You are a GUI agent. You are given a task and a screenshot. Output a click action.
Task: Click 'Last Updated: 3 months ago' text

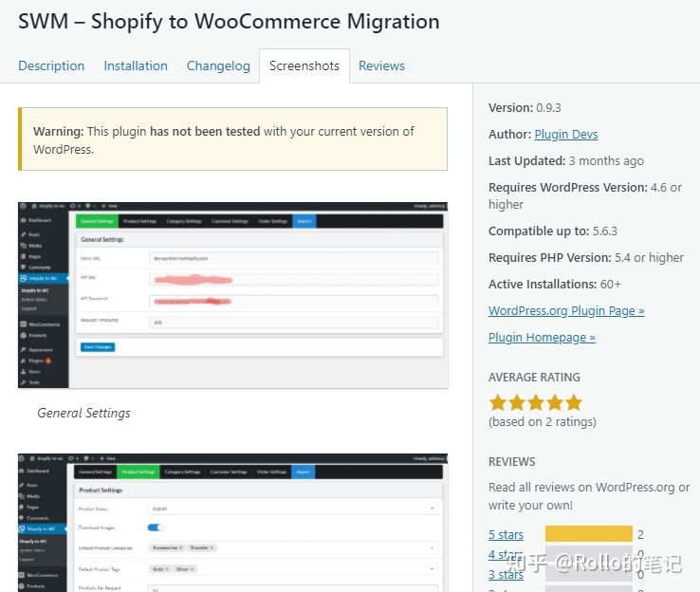pos(566,160)
